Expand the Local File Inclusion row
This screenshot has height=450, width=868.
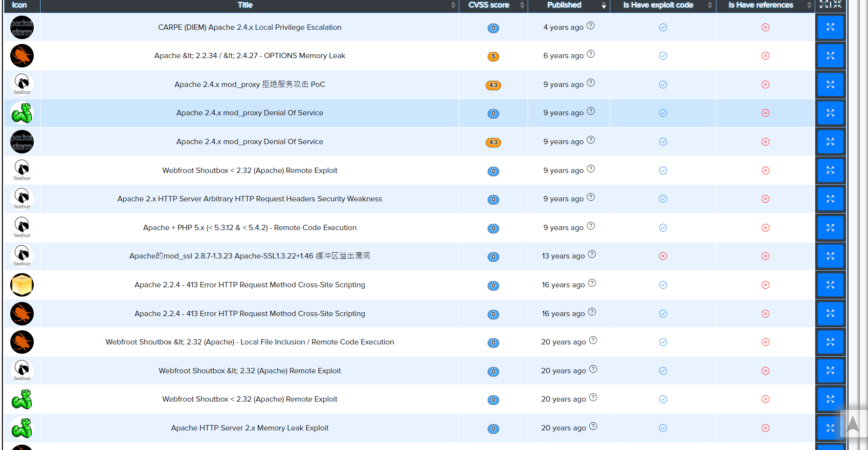(830, 342)
